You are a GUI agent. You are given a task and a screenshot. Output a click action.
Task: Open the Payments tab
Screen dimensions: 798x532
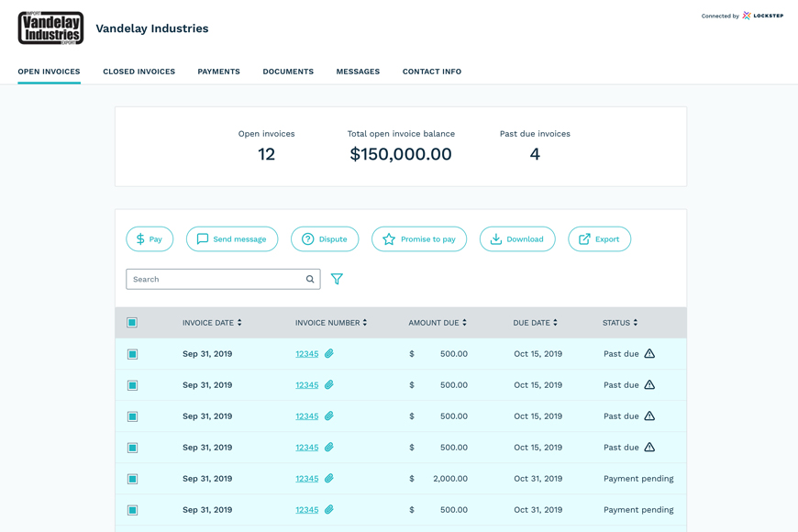[219, 72]
